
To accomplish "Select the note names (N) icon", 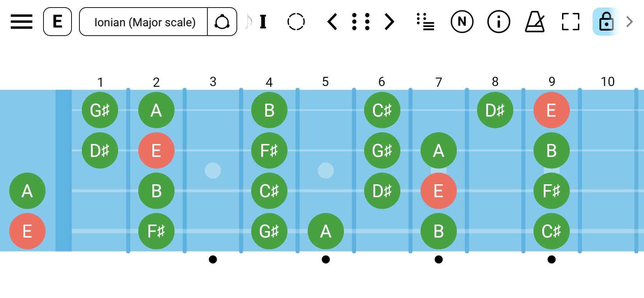I will tap(462, 22).
